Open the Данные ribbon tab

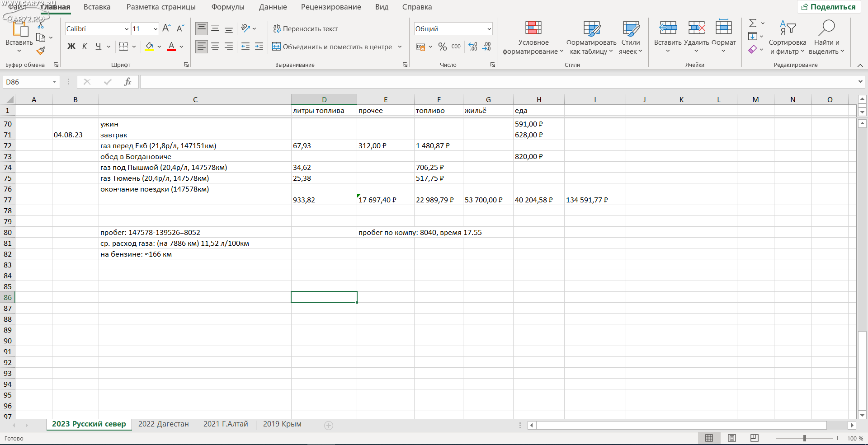(273, 7)
